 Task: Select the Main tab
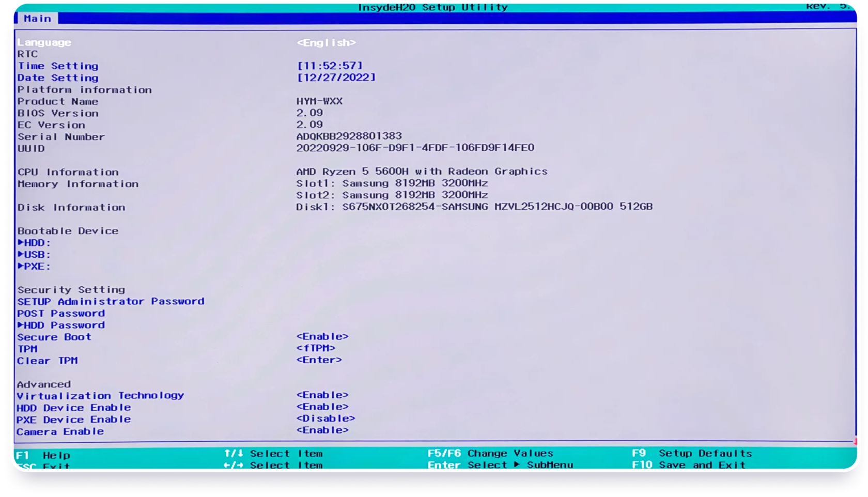[x=38, y=19]
